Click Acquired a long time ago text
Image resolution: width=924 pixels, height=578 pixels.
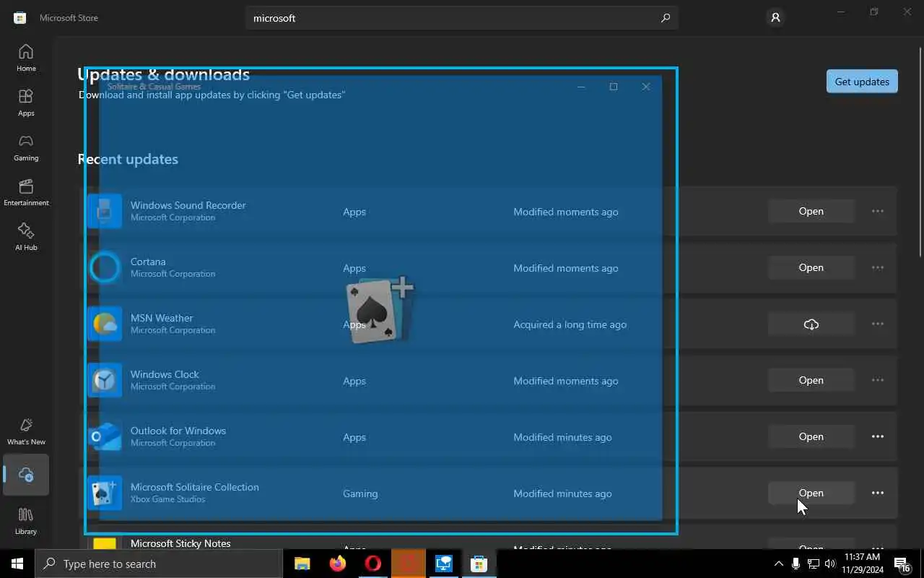[x=570, y=324]
